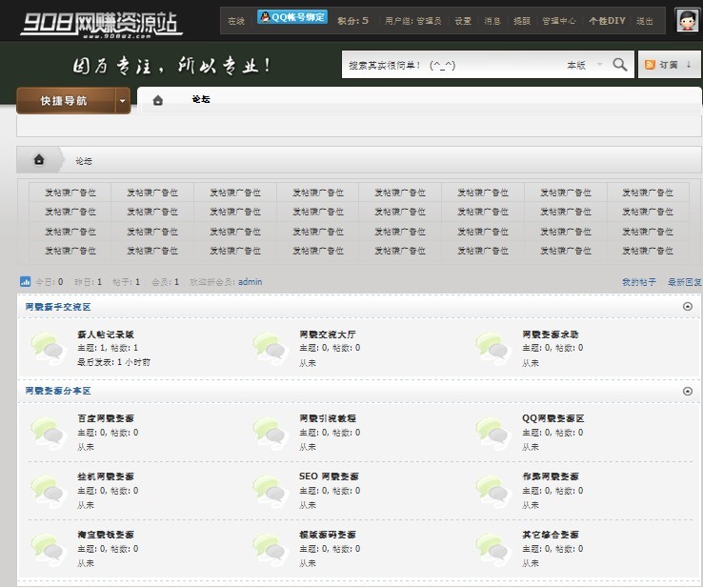
Task: Open the 淘宝赚钱资源 forum title
Action: [x=106, y=535]
